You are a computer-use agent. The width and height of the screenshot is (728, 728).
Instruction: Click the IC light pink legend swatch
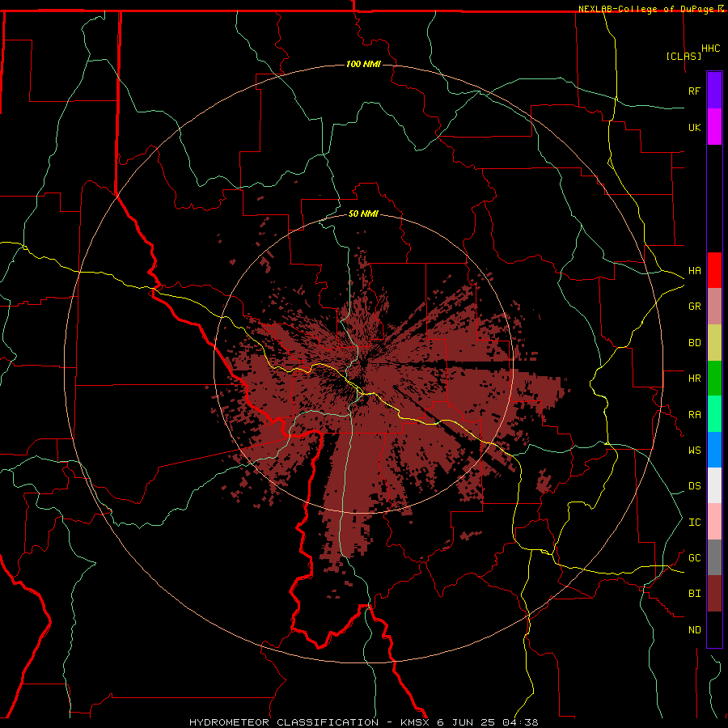[714, 522]
